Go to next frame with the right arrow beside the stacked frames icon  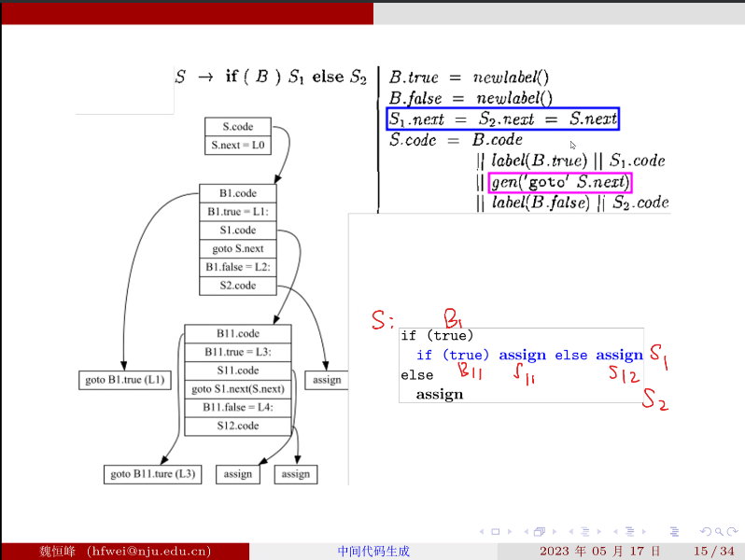(554, 531)
